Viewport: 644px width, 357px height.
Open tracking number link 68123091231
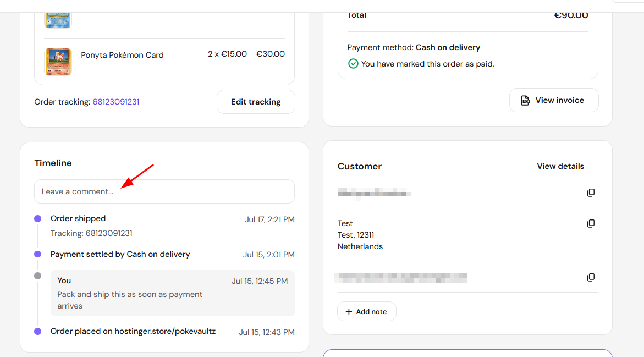coord(116,102)
